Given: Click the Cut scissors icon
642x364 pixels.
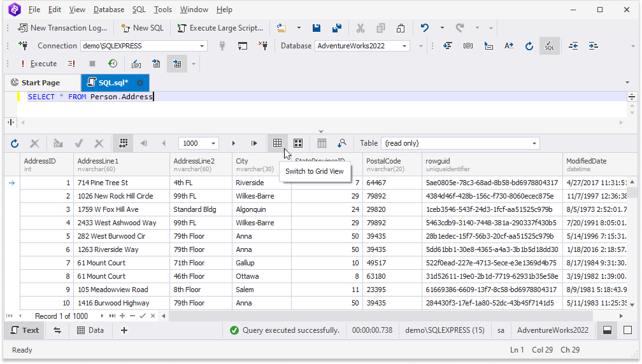Looking at the screenshot, I should pyautogui.click(x=360, y=28).
